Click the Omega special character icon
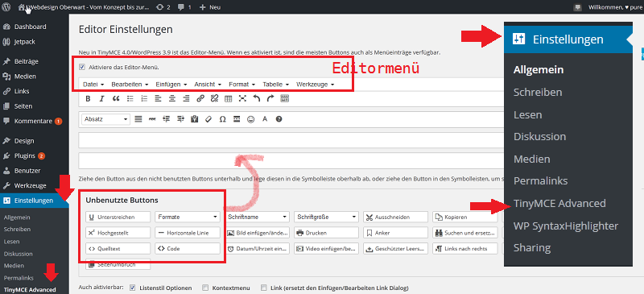 tap(223, 119)
